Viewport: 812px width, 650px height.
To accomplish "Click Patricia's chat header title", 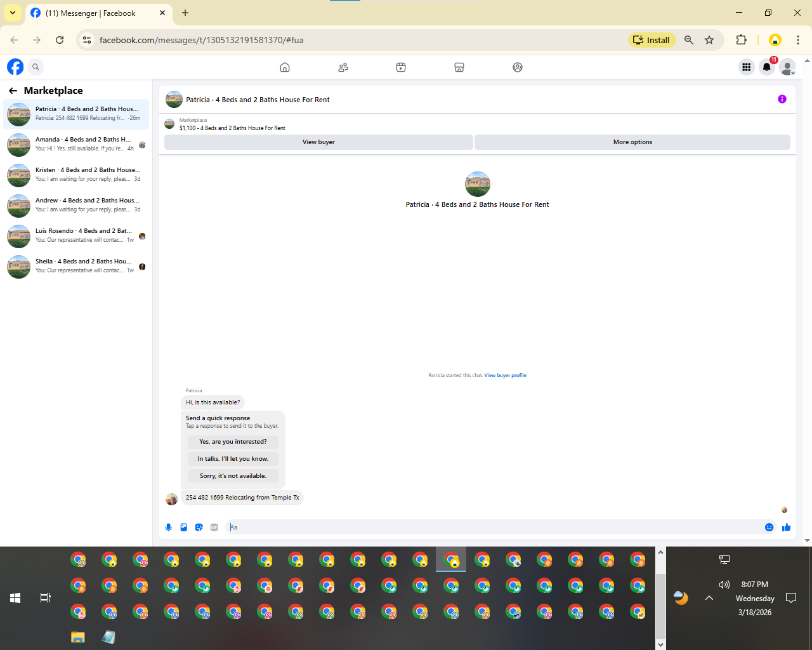I will 258,100.
